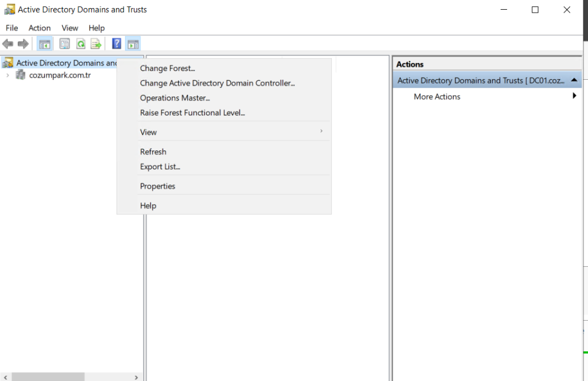Choose Raise Forest Functional Level
Viewport: 588px width, 381px height.
point(192,113)
